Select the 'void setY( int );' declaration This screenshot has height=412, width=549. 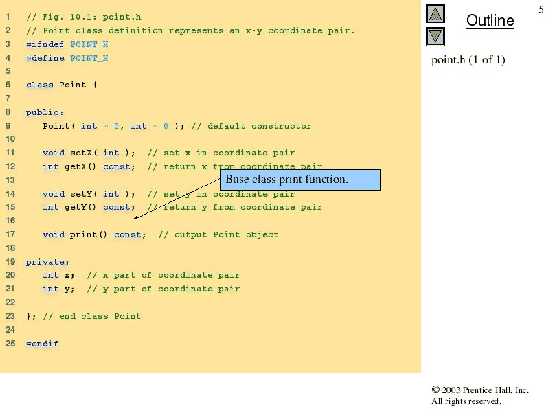coord(89,194)
